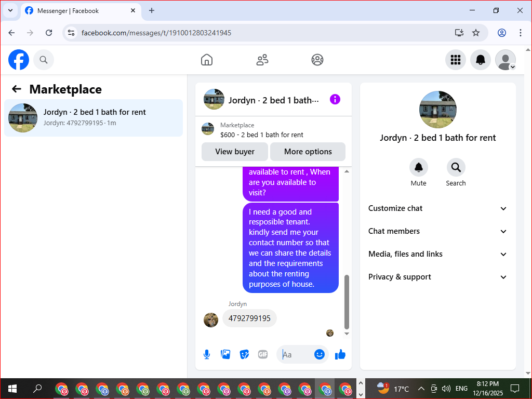
Task: Close the Messenger | Facebook tab
Action: (x=133, y=10)
